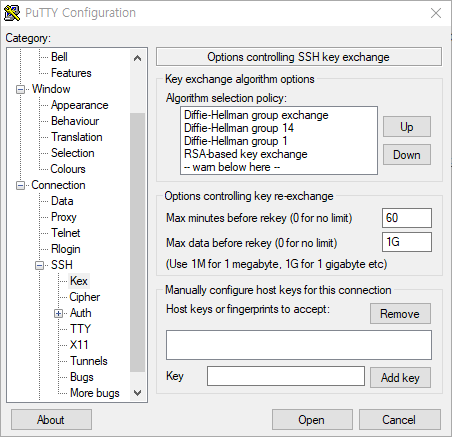Open Bugs settings
Screen dimensions: 452x437
[x=82, y=377]
